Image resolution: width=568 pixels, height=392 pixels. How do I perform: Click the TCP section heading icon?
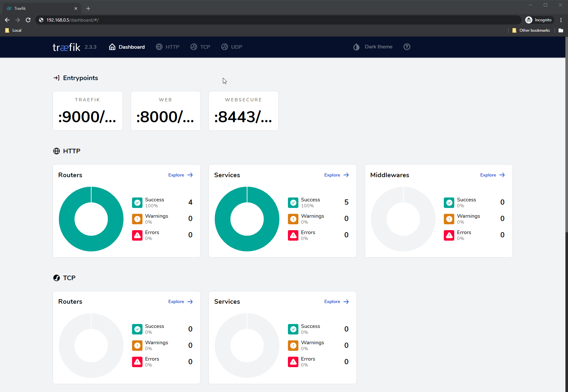(x=56, y=278)
